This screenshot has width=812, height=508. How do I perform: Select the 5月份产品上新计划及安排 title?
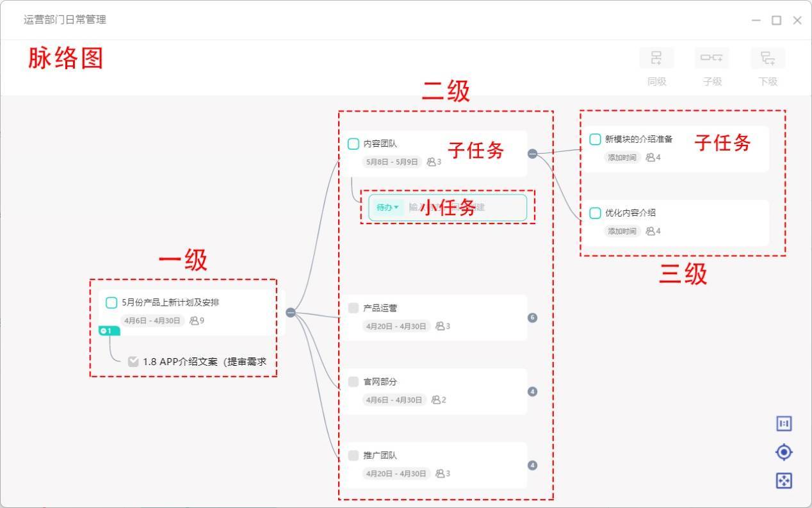(170, 302)
